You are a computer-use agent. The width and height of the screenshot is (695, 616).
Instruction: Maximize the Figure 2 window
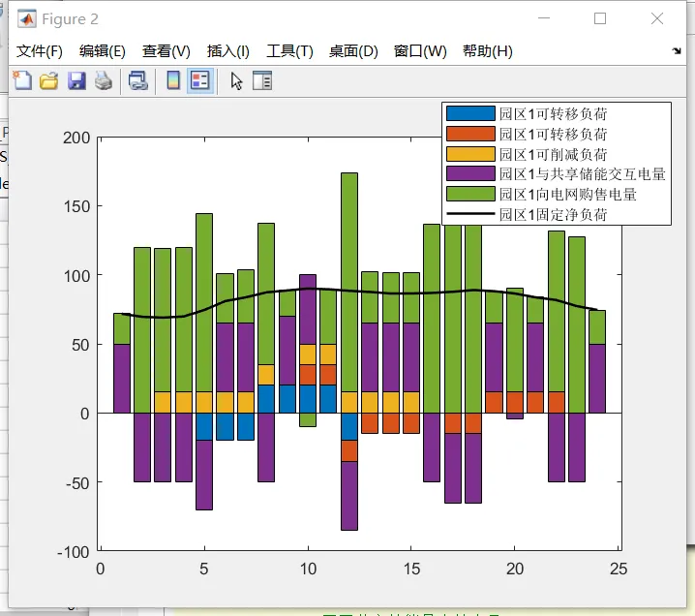tap(600, 18)
